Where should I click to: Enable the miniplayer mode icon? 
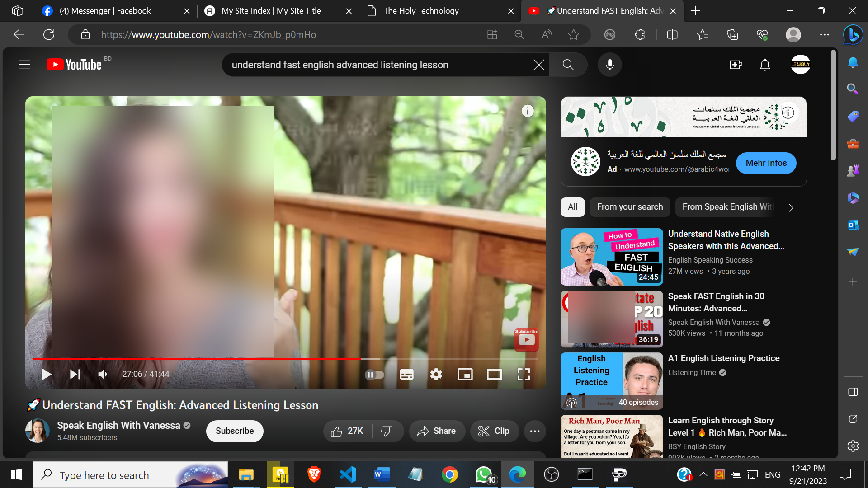point(465,374)
